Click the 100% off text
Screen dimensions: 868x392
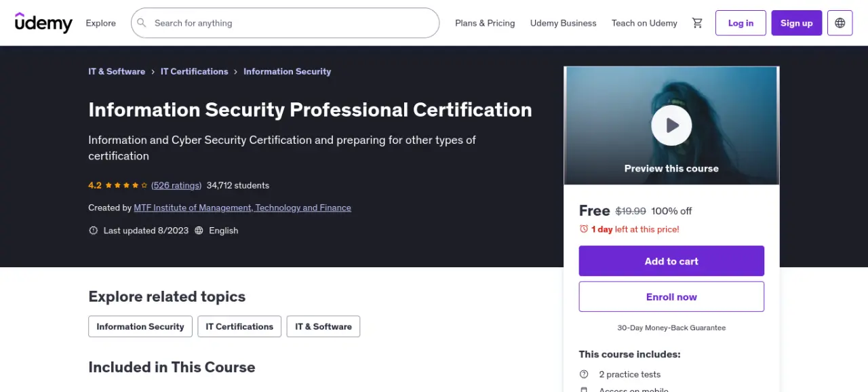click(x=671, y=211)
